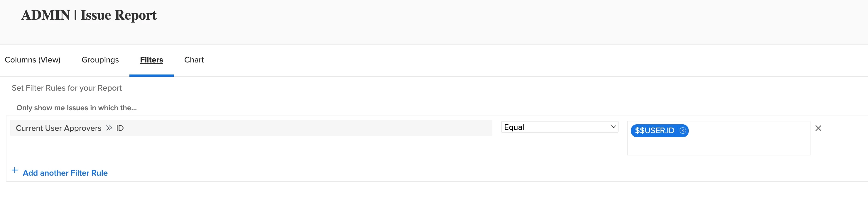This screenshot has height=200, width=868.
Task: Expand the Equal dropdown arrow
Action: tap(613, 127)
